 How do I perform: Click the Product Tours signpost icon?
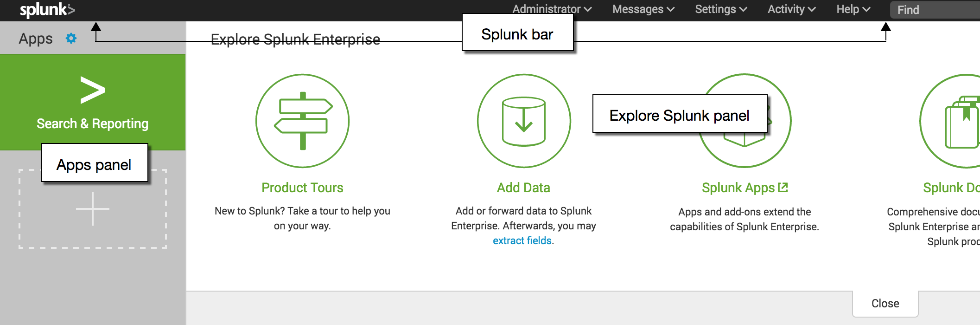(303, 121)
